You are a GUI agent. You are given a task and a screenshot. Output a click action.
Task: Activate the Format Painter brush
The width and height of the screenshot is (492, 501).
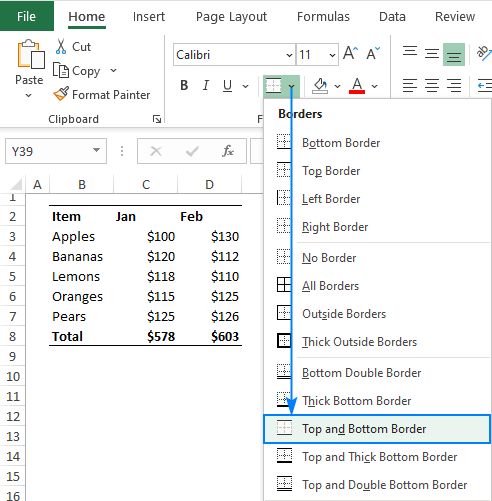(61, 94)
